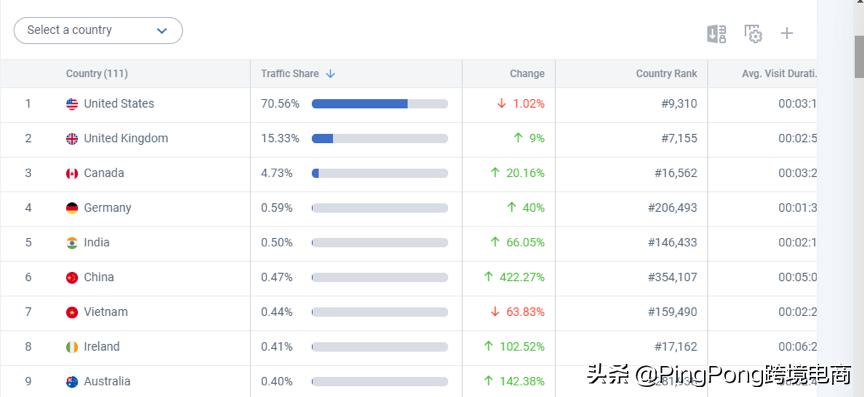The image size is (864, 397).
Task: Click the Country (111) column header
Action: (x=97, y=73)
